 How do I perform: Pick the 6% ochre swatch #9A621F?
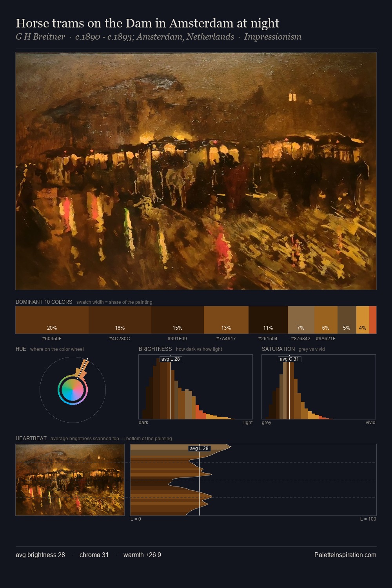[326, 320]
